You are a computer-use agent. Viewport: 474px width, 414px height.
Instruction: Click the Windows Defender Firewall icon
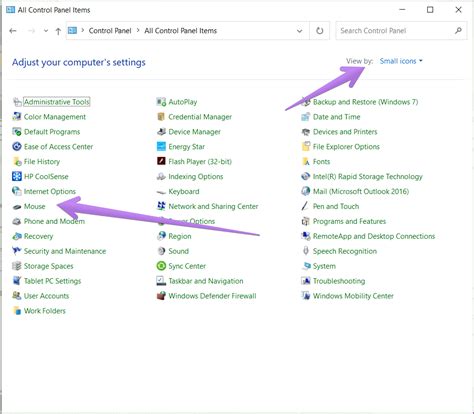point(161,296)
